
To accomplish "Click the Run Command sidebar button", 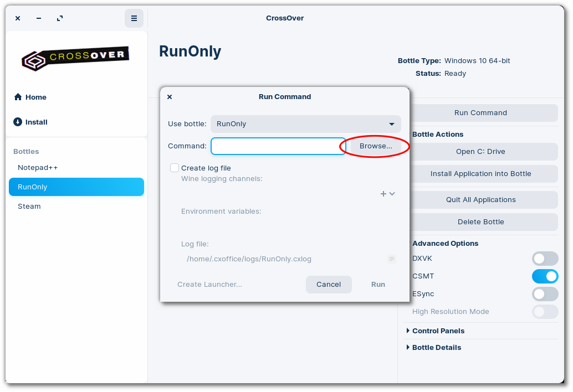I will 480,113.
